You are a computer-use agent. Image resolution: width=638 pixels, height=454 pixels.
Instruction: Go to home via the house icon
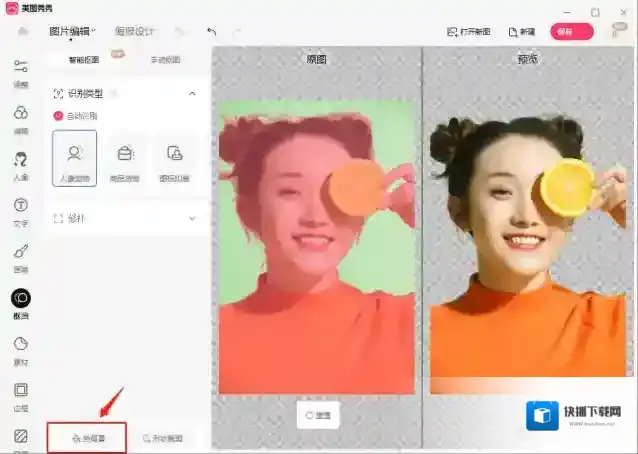(21, 31)
